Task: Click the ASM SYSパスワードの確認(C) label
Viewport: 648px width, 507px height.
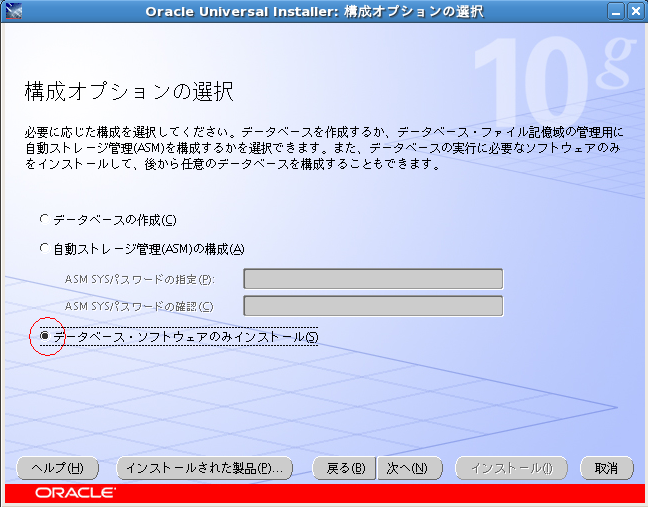Action: [139, 307]
